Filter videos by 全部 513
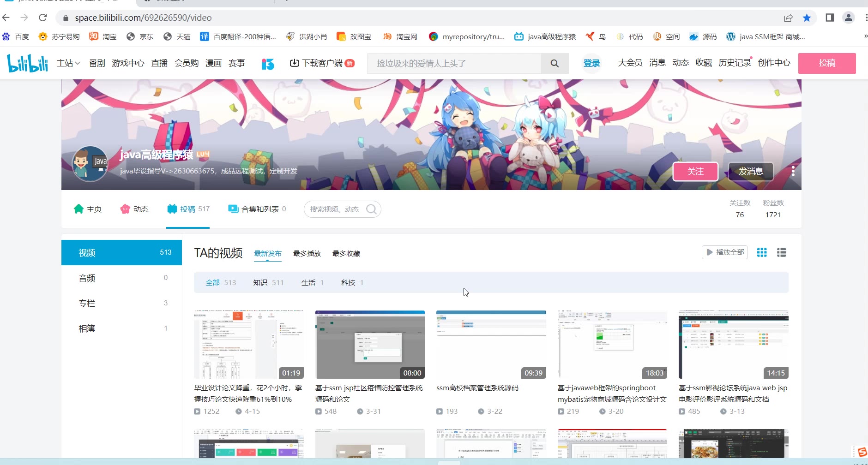 221,282
